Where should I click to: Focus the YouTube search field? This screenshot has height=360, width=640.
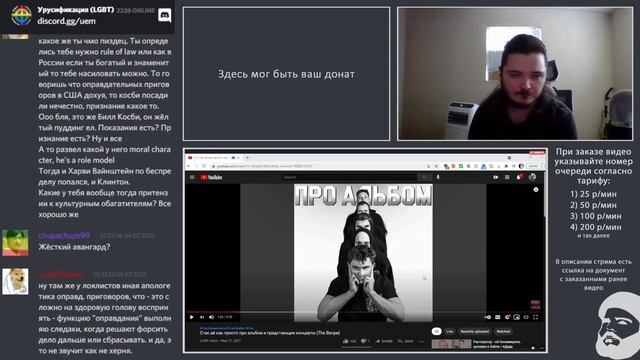[349, 177]
